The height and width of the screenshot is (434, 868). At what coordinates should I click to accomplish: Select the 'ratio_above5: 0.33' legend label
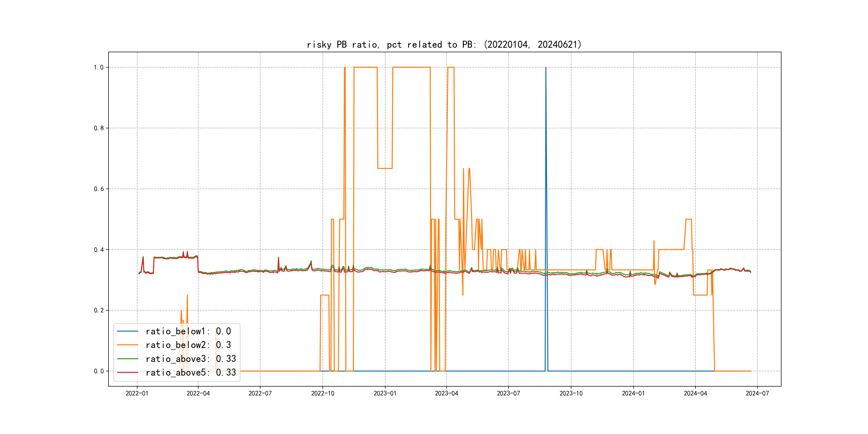190,372
